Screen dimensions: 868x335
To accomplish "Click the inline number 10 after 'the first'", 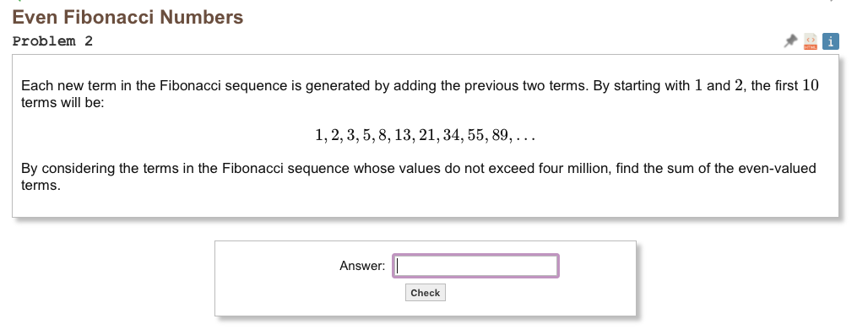I will [x=811, y=86].
